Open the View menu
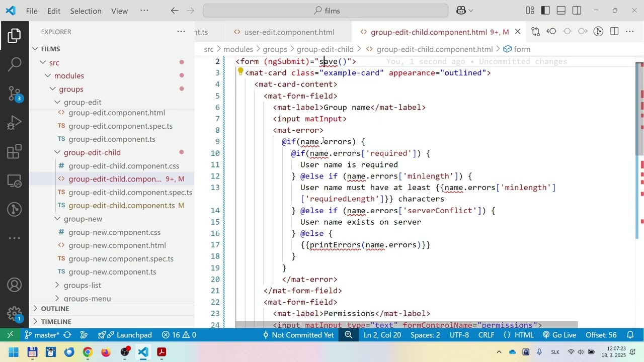644x362 pixels. [119, 11]
